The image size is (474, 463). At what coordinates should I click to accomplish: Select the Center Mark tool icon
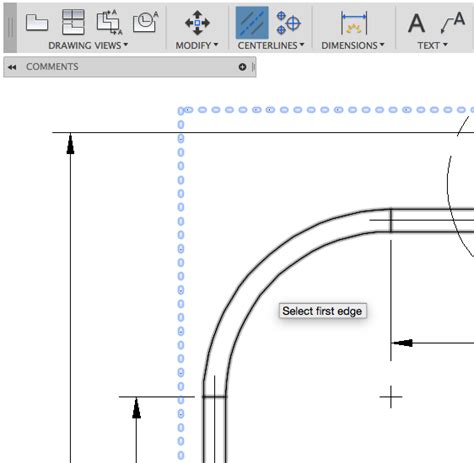click(x=289, y=23)
